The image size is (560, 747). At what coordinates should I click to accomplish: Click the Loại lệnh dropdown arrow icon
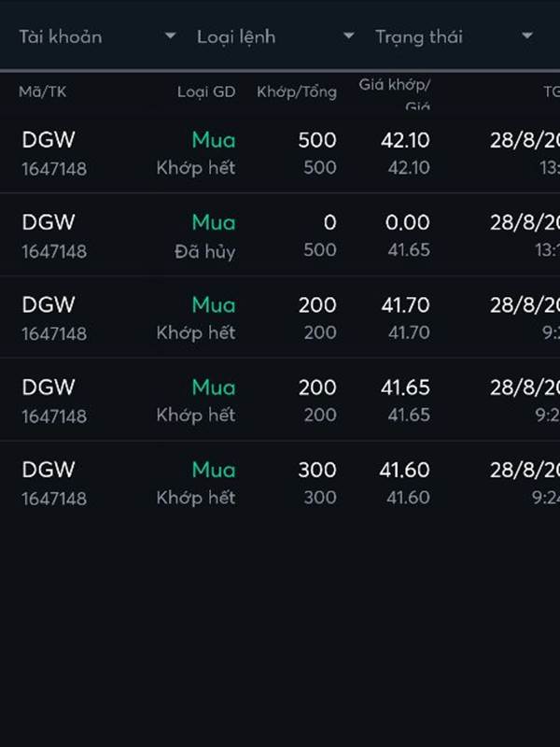(x=348, y=35)
